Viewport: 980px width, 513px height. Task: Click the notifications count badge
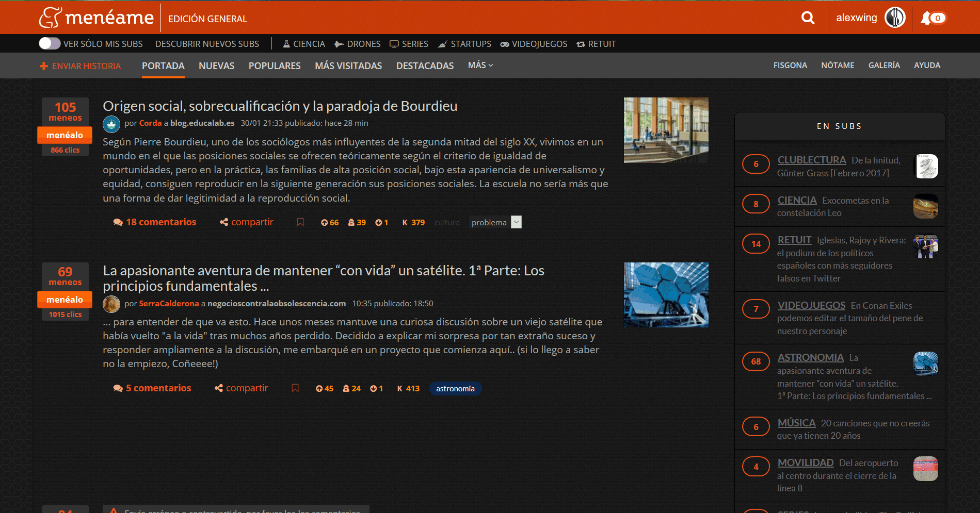[938, 19]
